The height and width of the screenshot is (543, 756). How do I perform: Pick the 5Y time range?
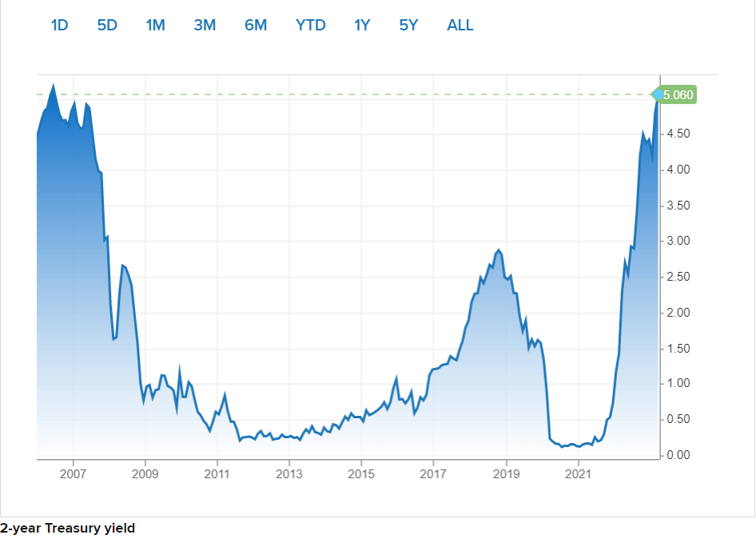(408, 25)
